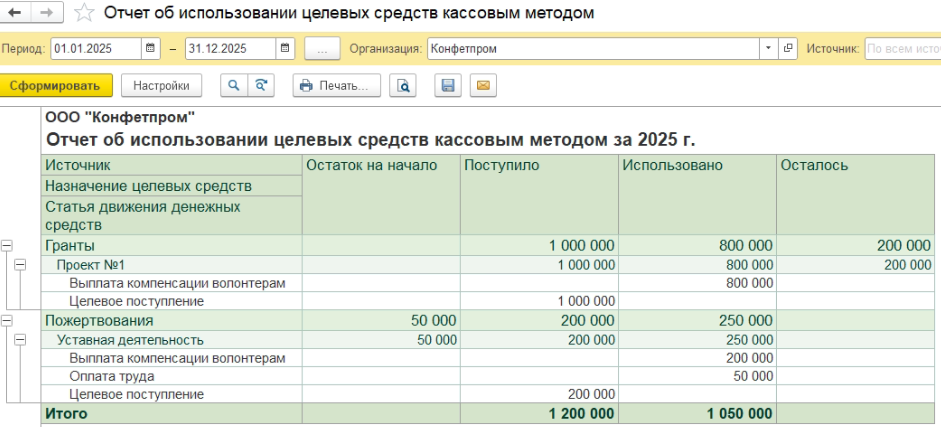941x427 pixels.
Task: Click the forward navigation arrow
Action: [46, 14]
